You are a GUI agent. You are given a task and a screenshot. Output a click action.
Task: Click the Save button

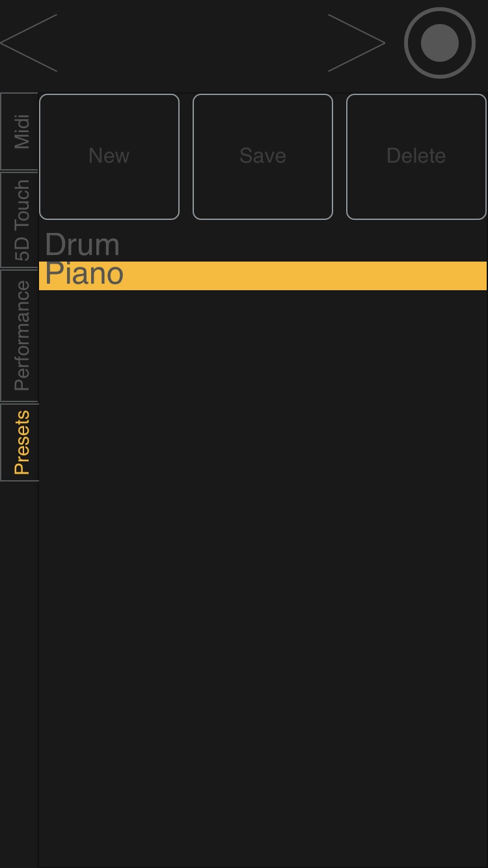click(263, 156)
